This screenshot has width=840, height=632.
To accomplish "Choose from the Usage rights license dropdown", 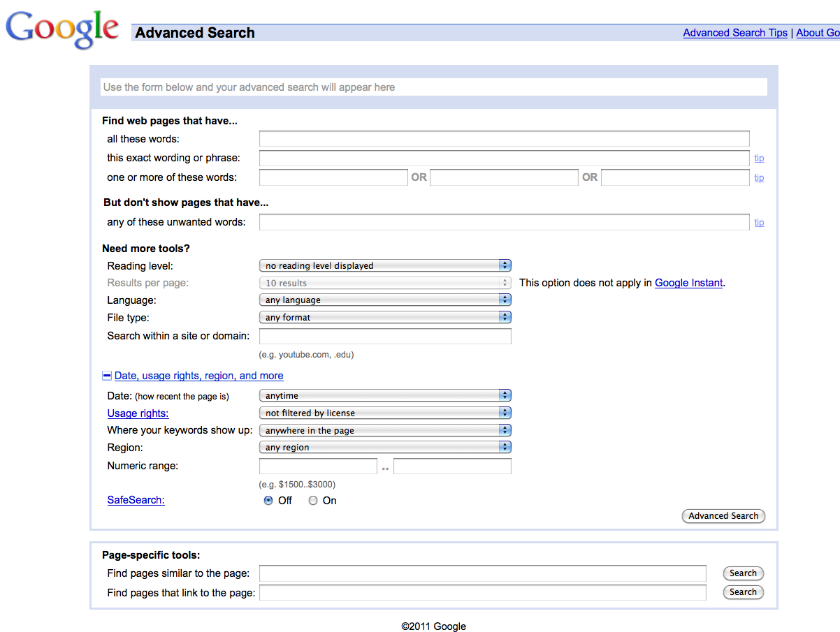I will [384, 413].
